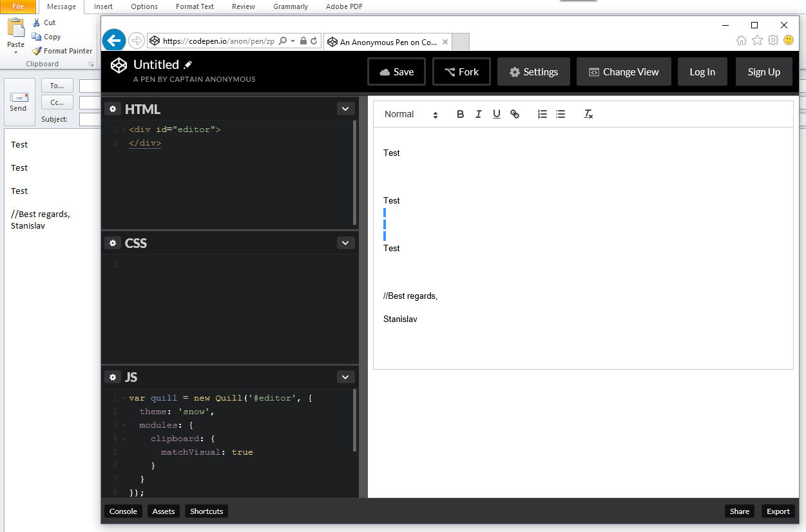Open the HTML panel settings gear

(113, 108)
